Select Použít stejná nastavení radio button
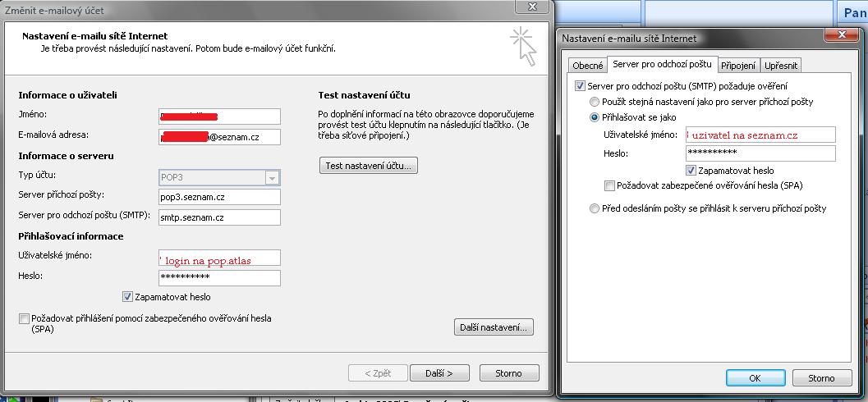868x402 pixels. (x=594, y=102)
